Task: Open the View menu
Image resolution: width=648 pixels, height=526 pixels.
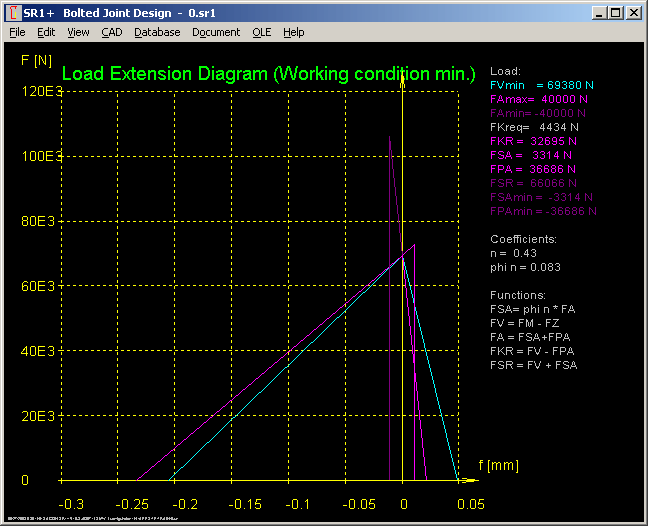Action: coord(78,32)
